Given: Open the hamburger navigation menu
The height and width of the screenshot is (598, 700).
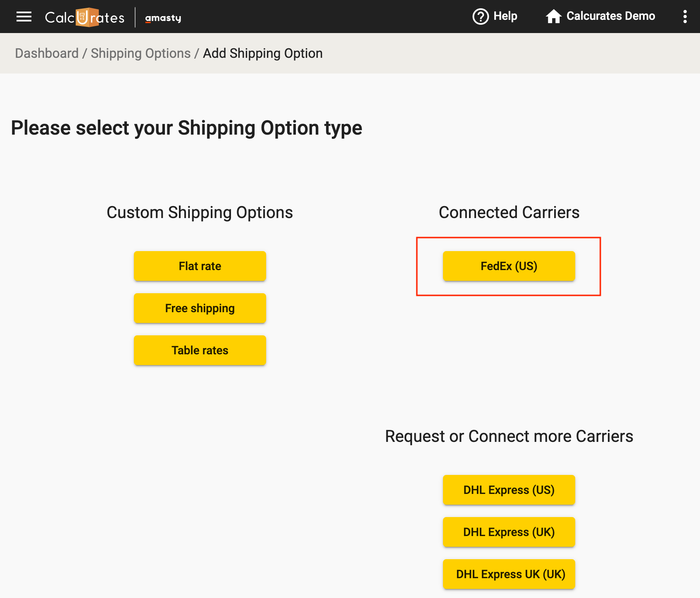Looking at the screenshot, I should click(x=24, y=17).
